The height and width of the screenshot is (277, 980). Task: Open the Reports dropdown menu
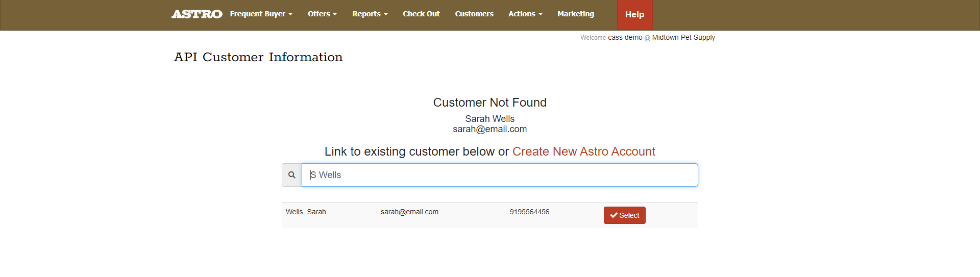[x=370, y=14]
